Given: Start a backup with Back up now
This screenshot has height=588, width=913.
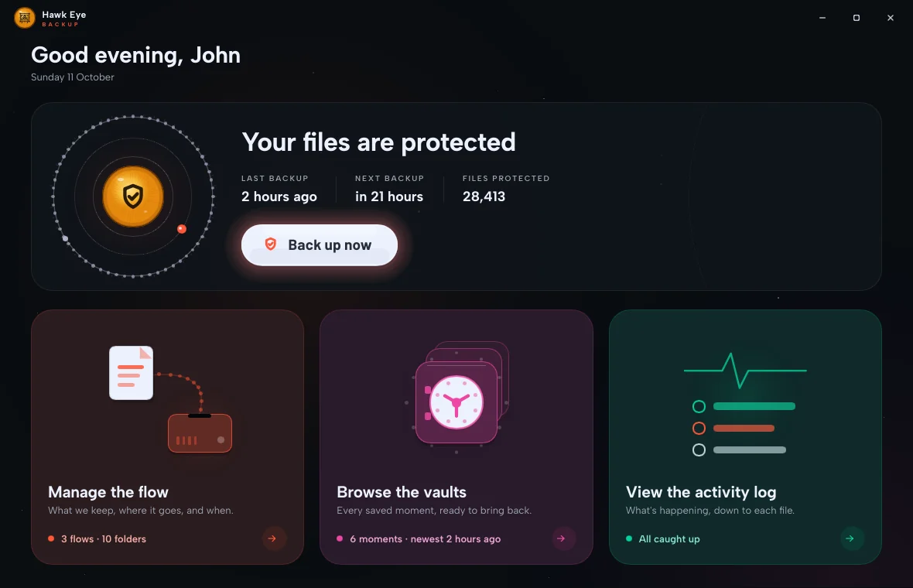Looking at the screenshot, I should (x=319, y=245).
